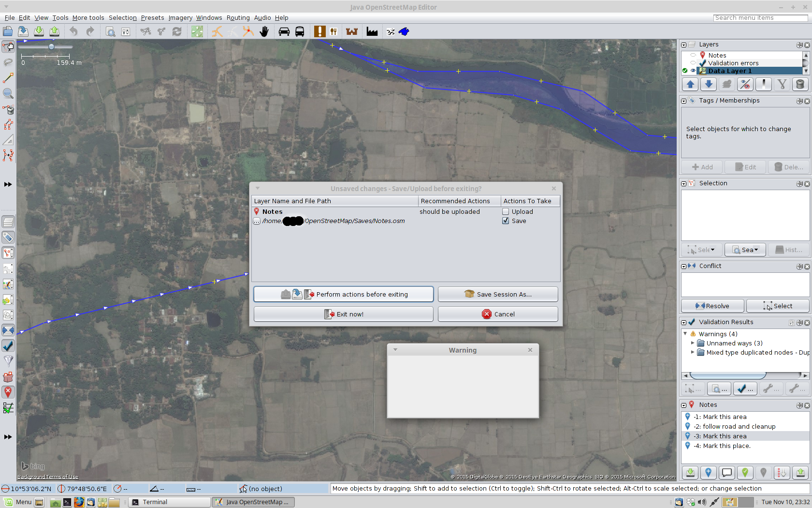The height and width of the screenshot is (508, 812).
Task: Click the hand pan tool icon
Action: tap(264, 31)
